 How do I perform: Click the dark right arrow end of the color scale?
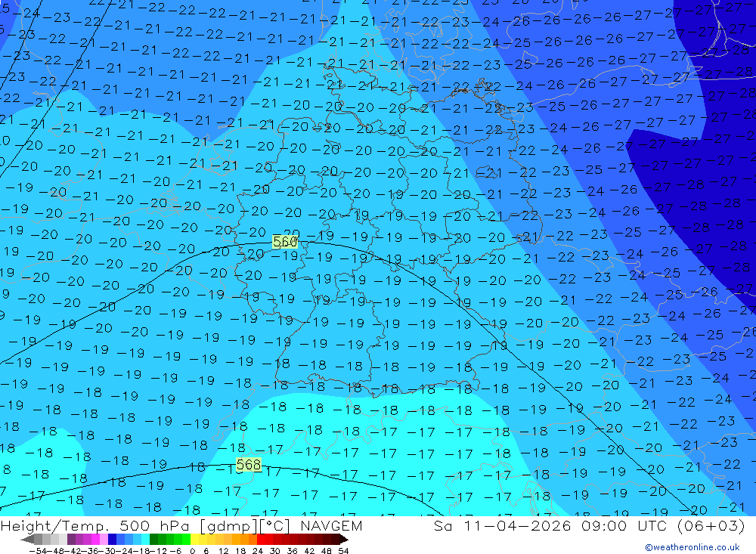tap(343, 539)
